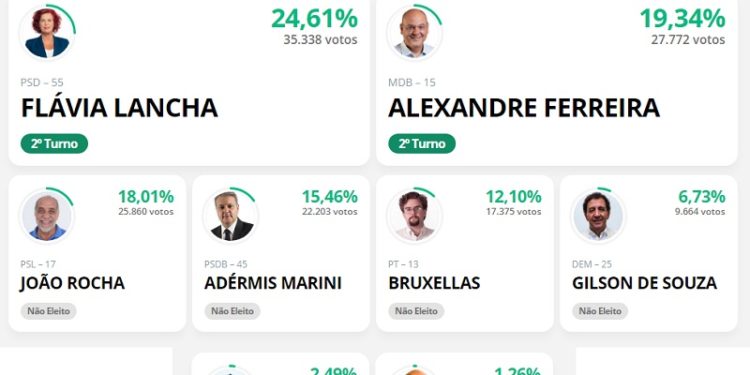
Task: Select the GILSON DE SOUZA candidate name
Action: click(x=644, y=283)
